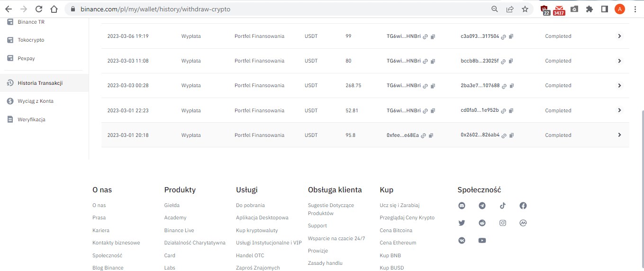This screenshot has height=271, width=644.
Task: Open the browser extensions puzzle icon
Action: tap(590, 9)
